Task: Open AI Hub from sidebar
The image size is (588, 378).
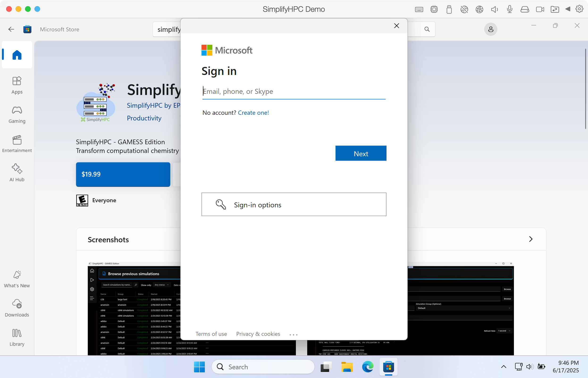Action: 17,173
